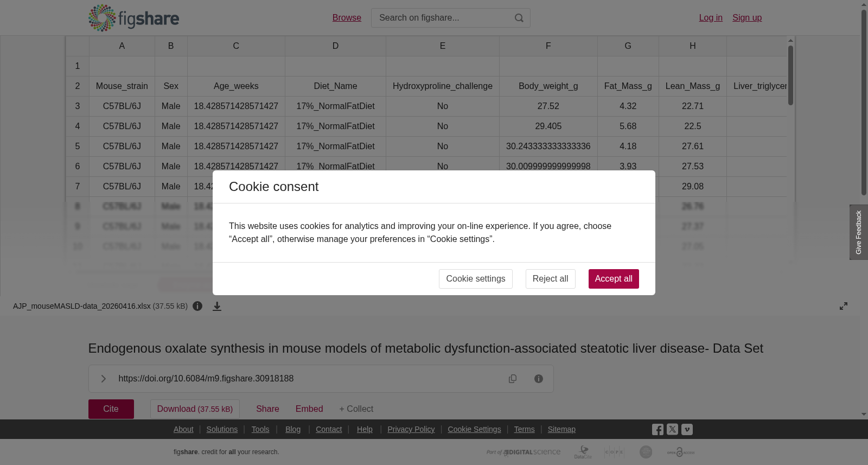This screenshot has height=465, width=868.
Task: Copy the DOI link
Action: [513, 379]
